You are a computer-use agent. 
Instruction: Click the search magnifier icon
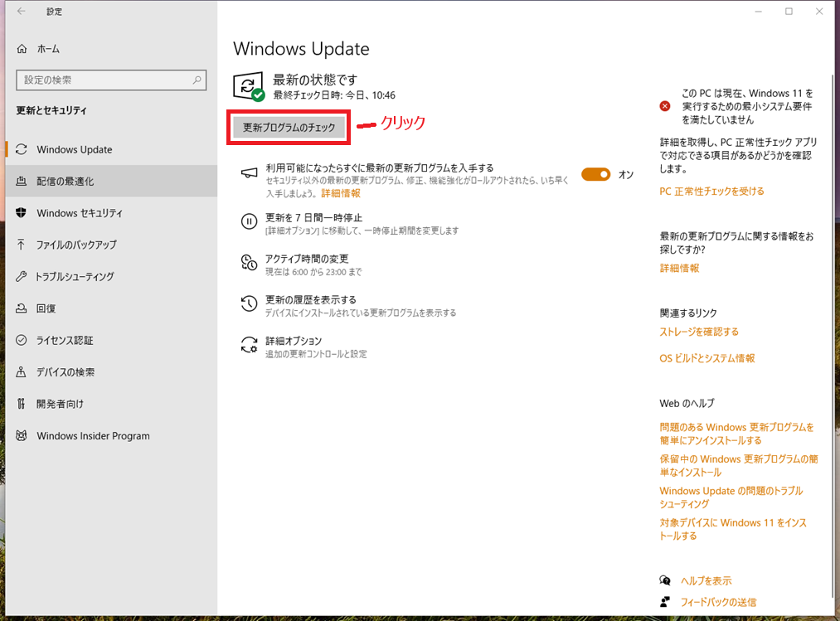pos(197,80)
